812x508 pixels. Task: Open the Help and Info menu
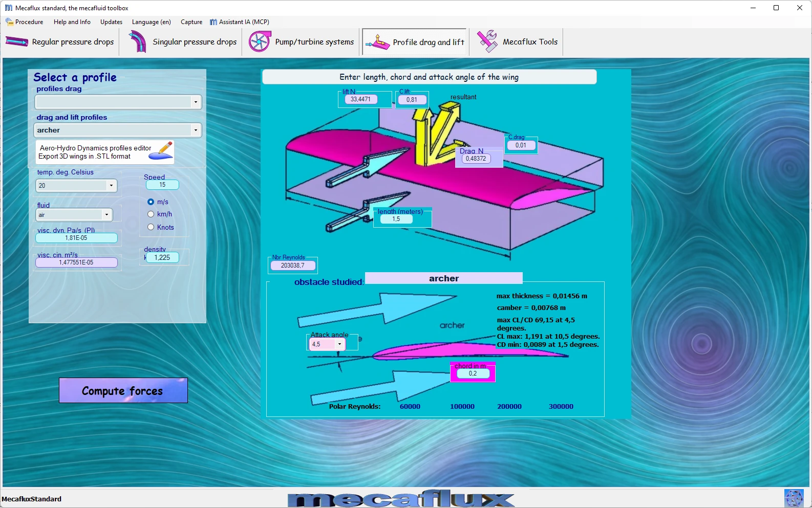coord(72,22)
